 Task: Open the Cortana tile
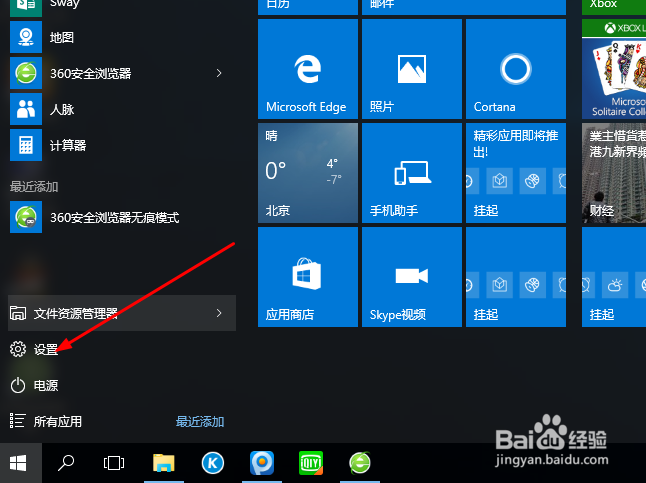pyautogui.click(x=516, y=69)
